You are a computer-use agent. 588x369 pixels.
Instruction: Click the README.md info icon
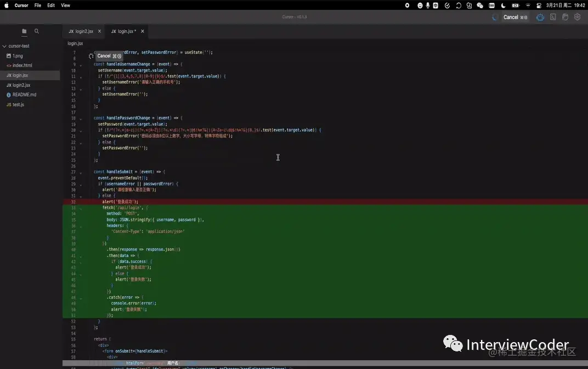point(9,95)
